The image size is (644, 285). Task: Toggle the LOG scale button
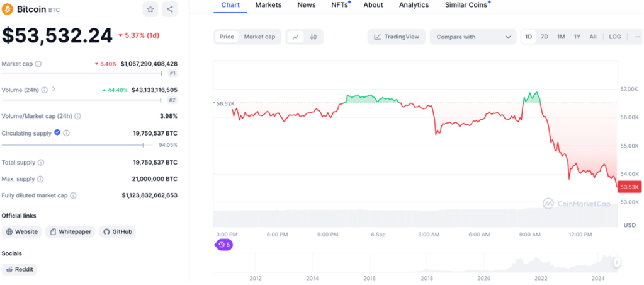[614, 37]
